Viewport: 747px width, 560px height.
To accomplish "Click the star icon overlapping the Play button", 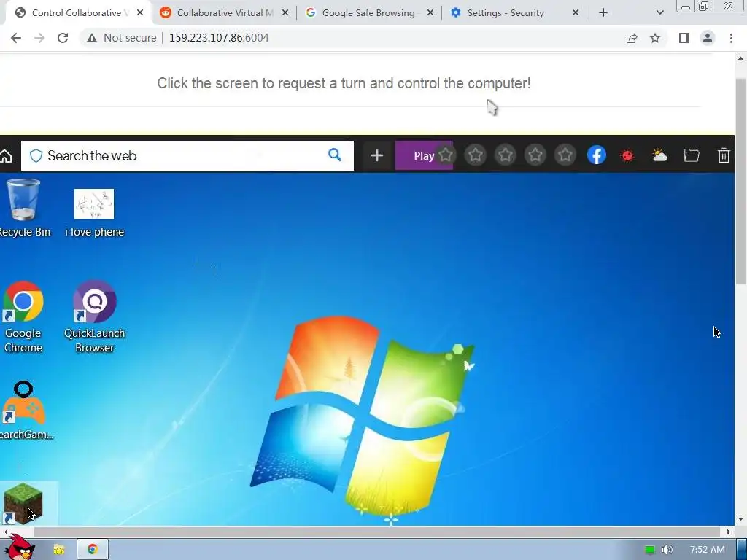I will (x=446, y=155).
